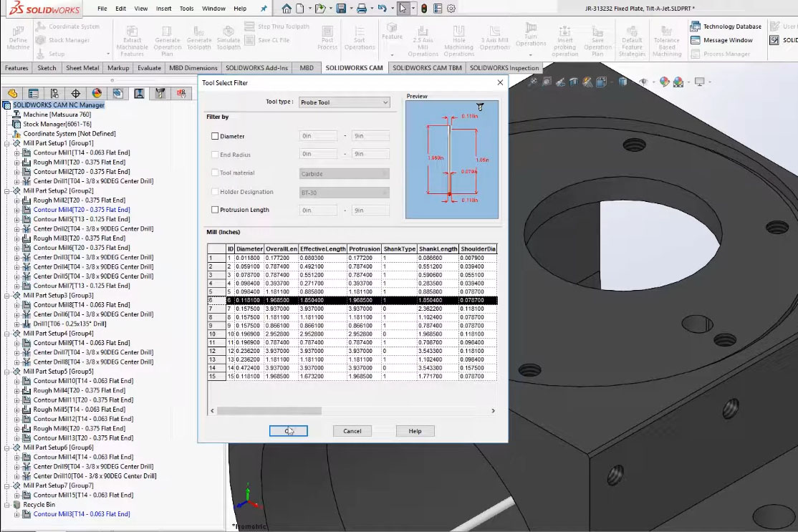Click the left arrow of table scrollbar
Viewport: 798px width, 532px height.
212,410
